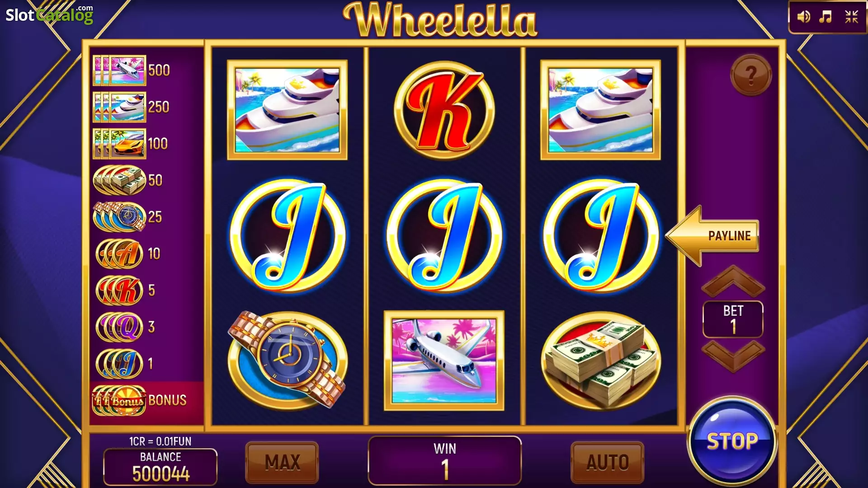
Task: Open the SlotCatalog.com logo link
Action: point(49,15)
